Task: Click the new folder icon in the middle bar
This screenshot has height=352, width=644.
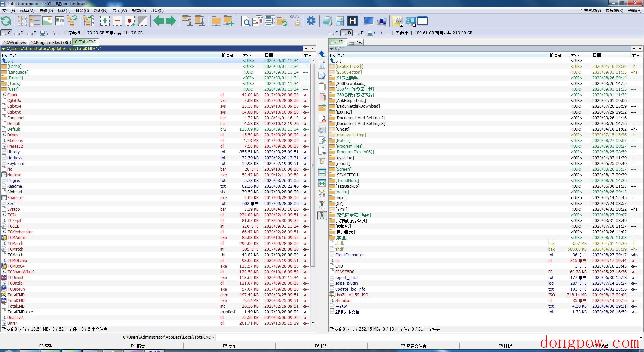Action: (x=322, y=108)
